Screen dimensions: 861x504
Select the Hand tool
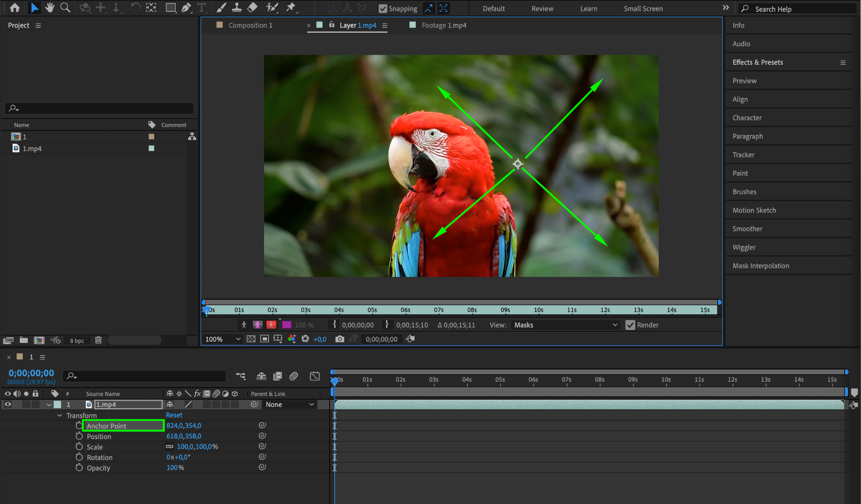click(50, 8)
